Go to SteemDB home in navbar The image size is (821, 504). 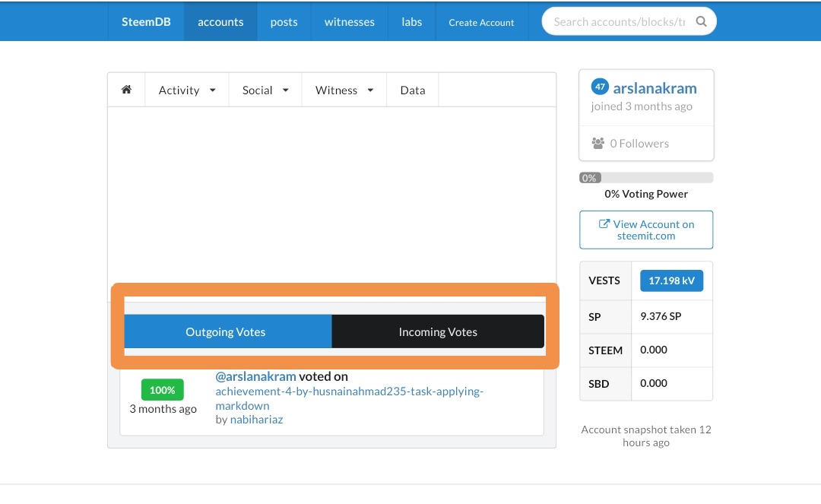pyautogui.click(x=146, y=21)
